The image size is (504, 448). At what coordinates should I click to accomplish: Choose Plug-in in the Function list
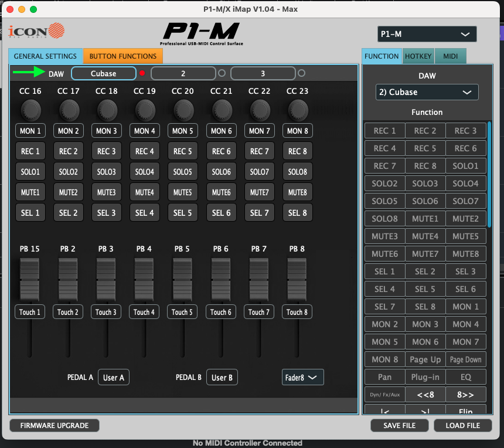click(425, 377)
